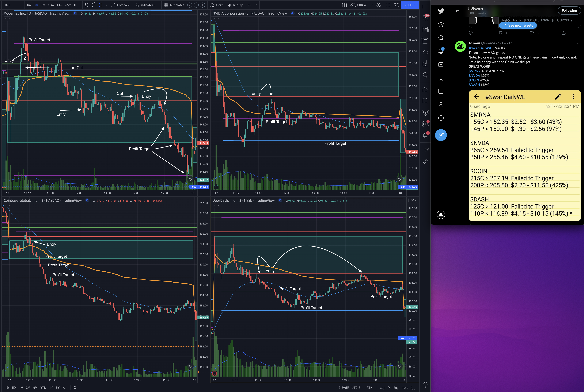Enter fullscreen mode from the top toolbar

[388, 5]
